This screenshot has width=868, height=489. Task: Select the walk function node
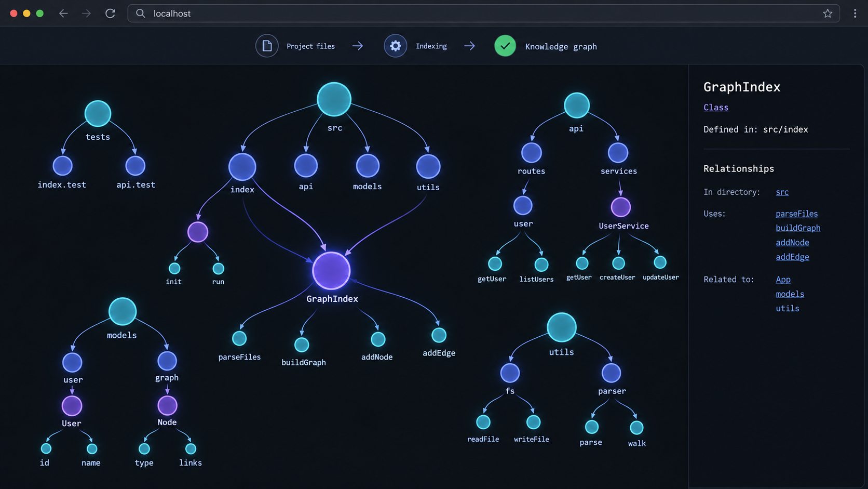click(x=636, y=428)
